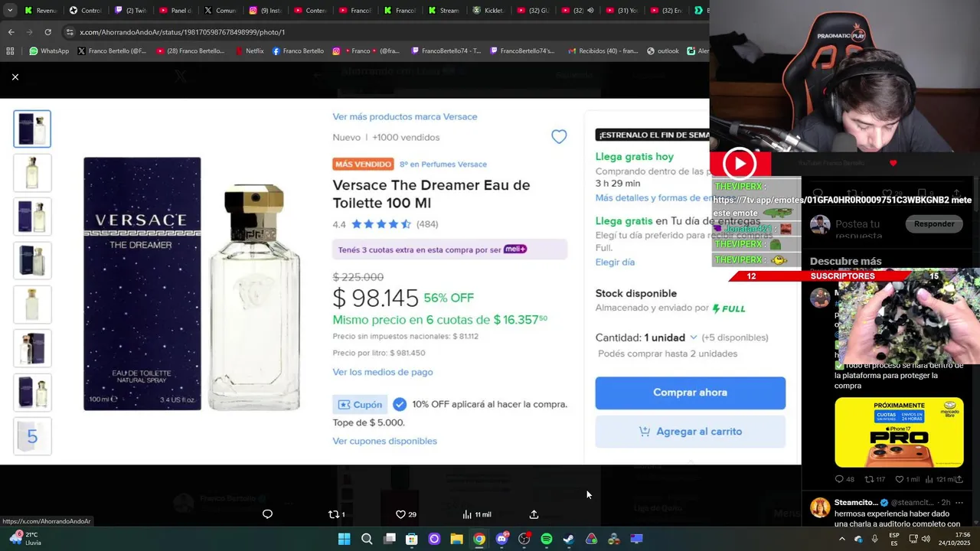Like sidebar tweet with 1 mil likes
This screenshot has height=551, width=980.
click(x=907, y=479)
